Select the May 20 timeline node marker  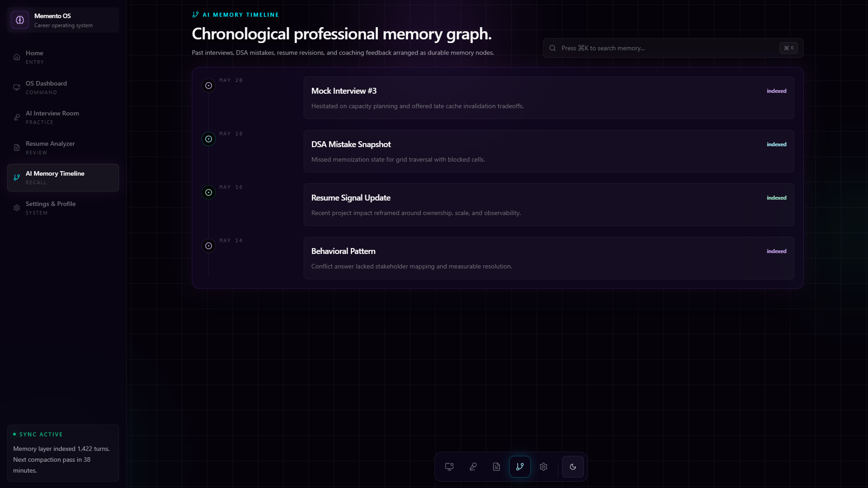pos(209,86)
